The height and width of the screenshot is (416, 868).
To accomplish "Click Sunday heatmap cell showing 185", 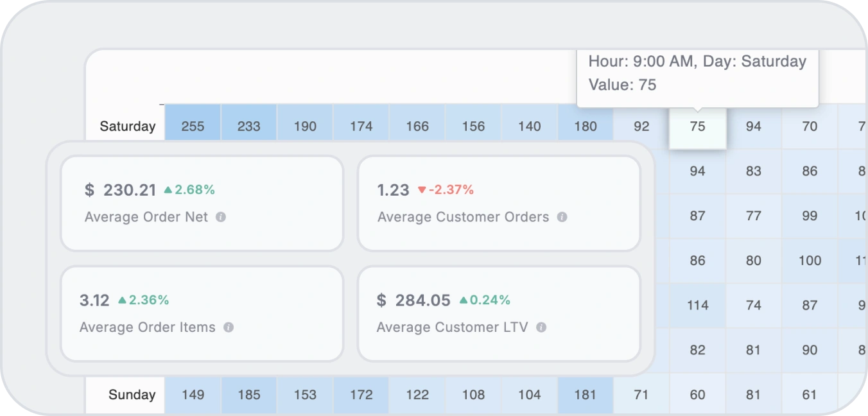I will (x=248, y=395).
